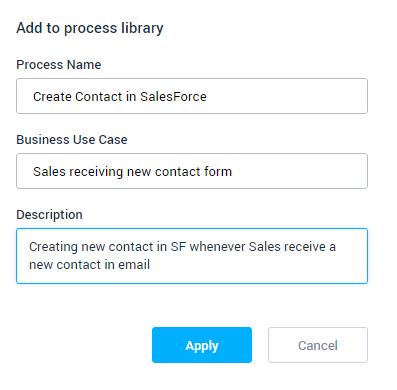Focus the Process Name input field
This screenshot has width=397, height=390.
pyautogui.click(x=192, y=96)
